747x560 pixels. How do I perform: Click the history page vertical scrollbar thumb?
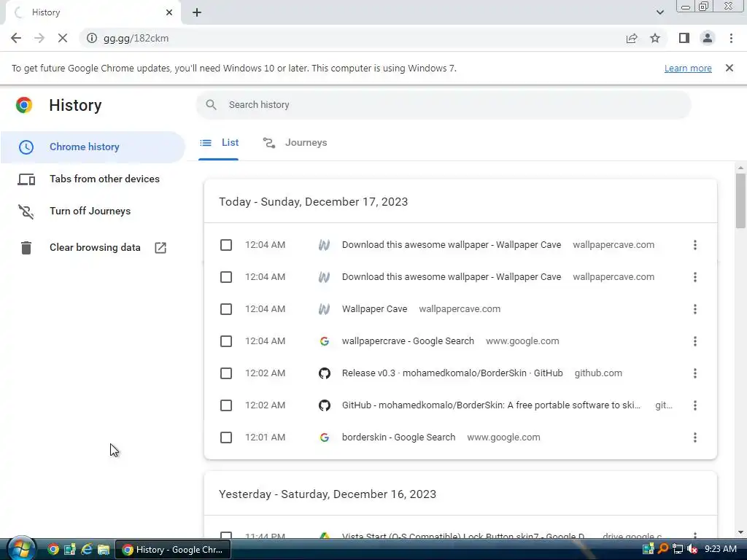[740, 201]
